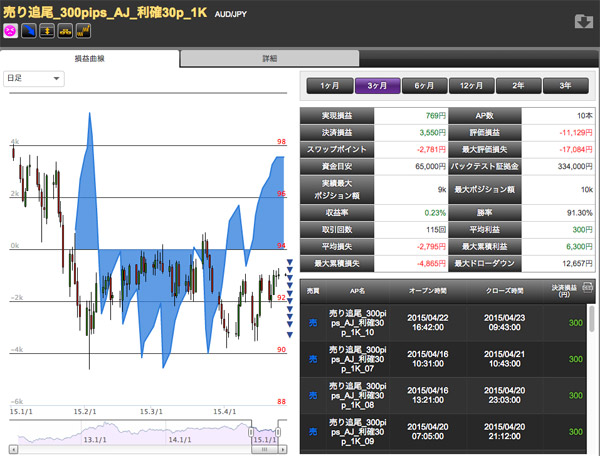Click the 最大累積利益 value 6,300円

(x=579, y=246)
